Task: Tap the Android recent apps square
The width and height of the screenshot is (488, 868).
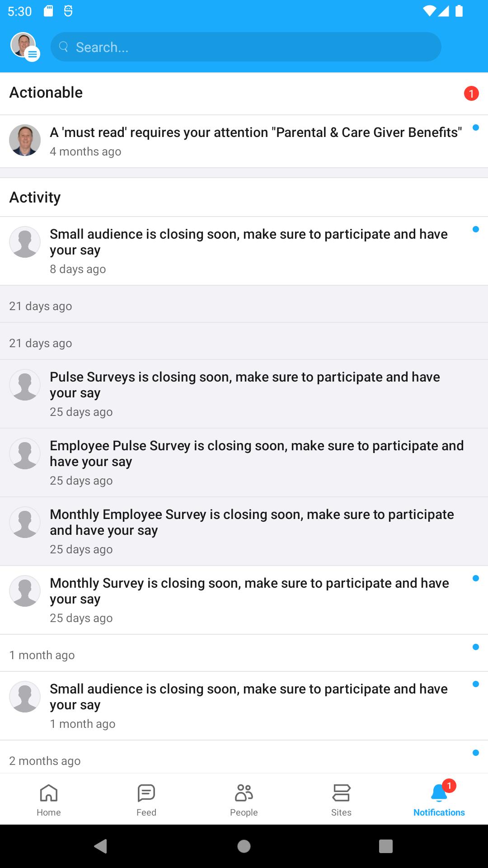Action: click(386, 846)
